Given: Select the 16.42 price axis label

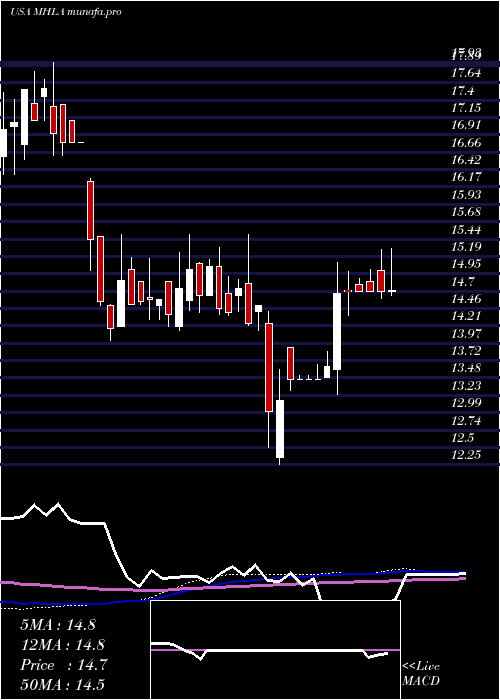Looking at the screenshot, I should (466, 160).
